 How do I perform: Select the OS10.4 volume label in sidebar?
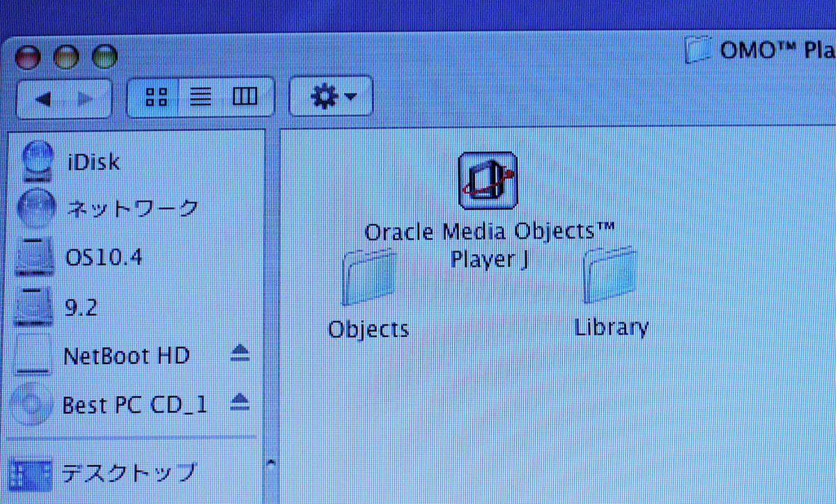[x=104, y=258]
